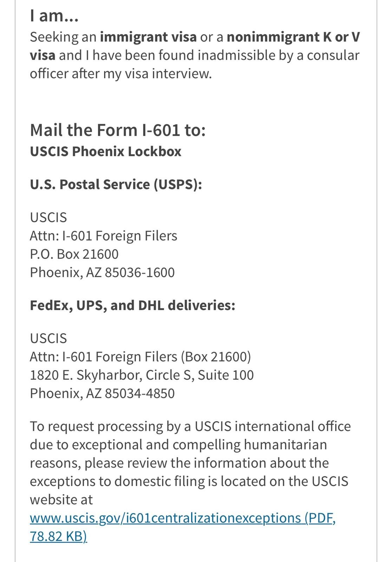Click the bold "nonimmigrant K or V" text
This screenshot has height=562, width=392.
(293, 37)
